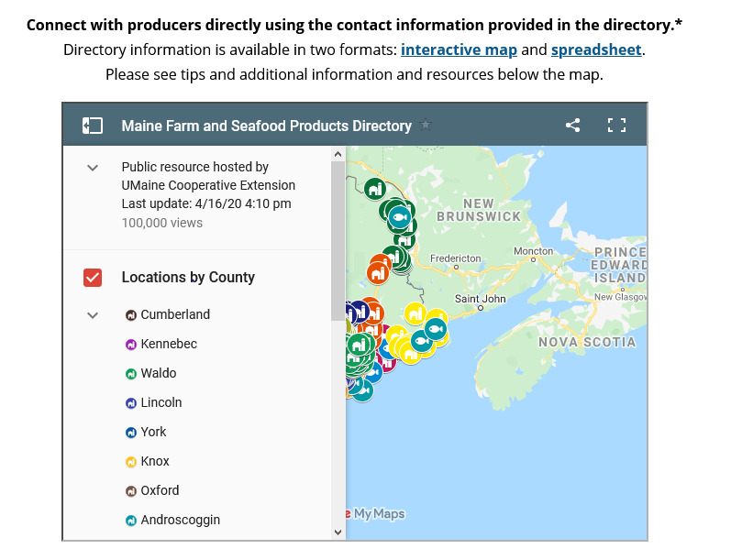Click the Waldo green county marker icon

131,374
